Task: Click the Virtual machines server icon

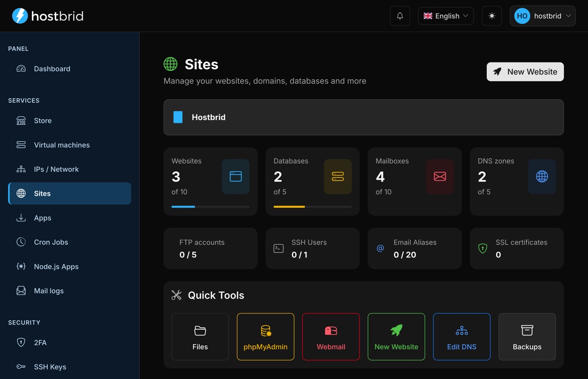Action: [21, 145]
